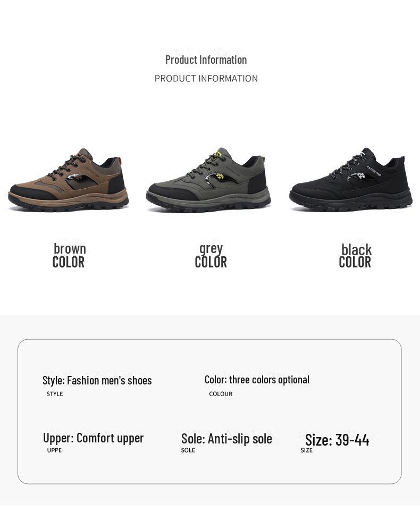Click the "Product Information" heading
Viewport: 420px width, 511px height.
(x=206, y=60)
